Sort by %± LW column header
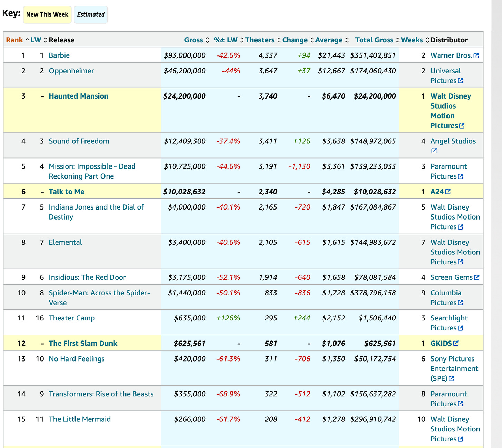Viewport: 502px width, 448px height. [x=229, y=40]
